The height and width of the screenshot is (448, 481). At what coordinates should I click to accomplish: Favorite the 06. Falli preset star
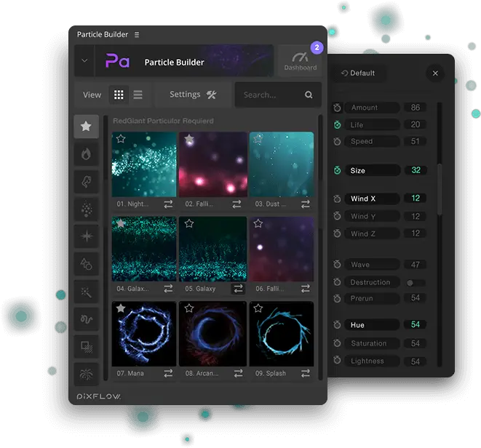258,223
